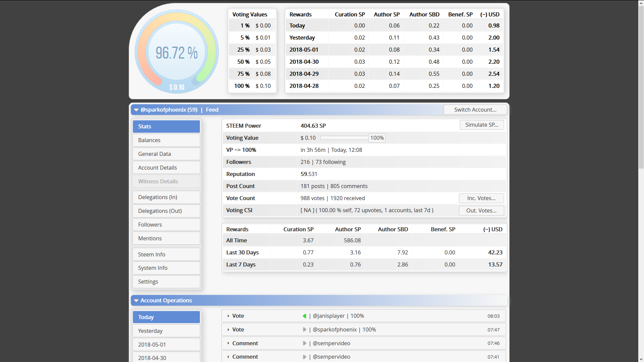Image resolution: width=644 pixels, height=362 pixels.
Task: Collapse the @sparkofphoenix account section arrow
Action: [x=136, y=110]
